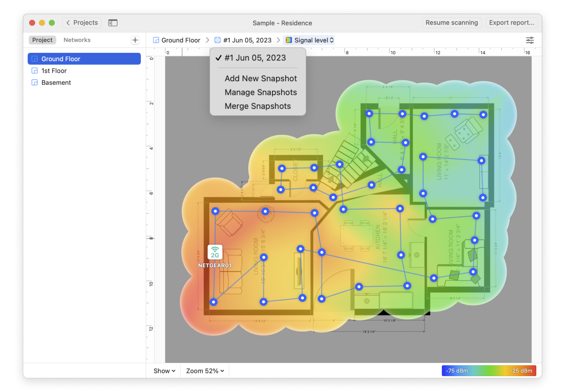This screenshot has width=565, height=392.
Task: Click the add project plus button
Action: pyautogui.click(x=135, y=40)
